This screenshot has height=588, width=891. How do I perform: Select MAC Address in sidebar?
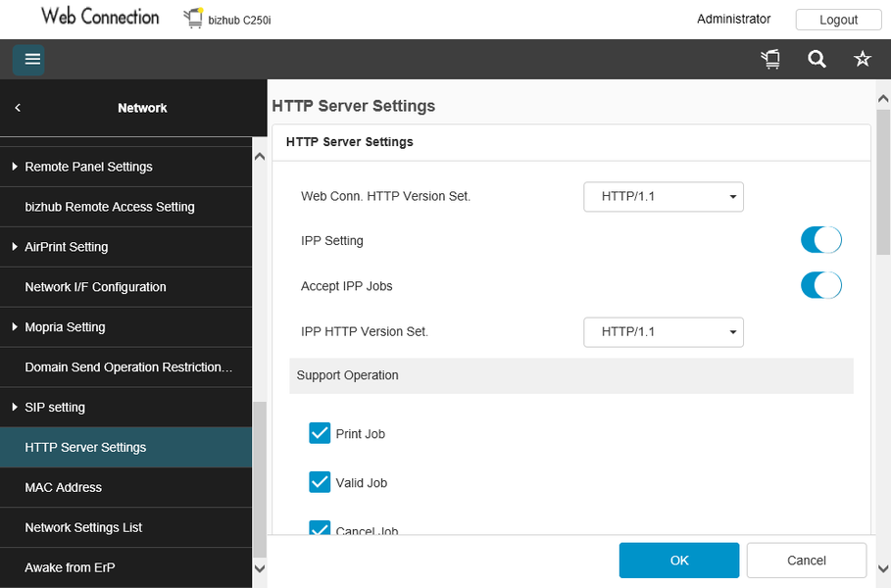click(64, 487)
